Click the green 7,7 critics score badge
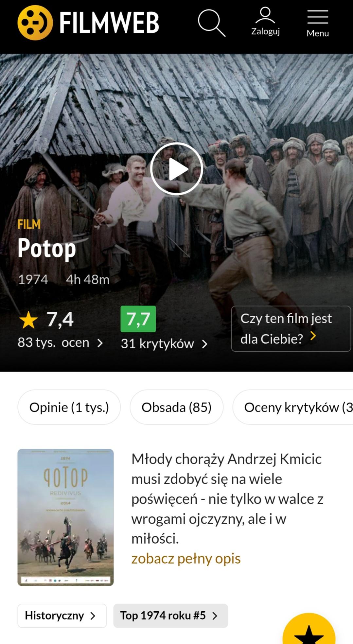Image resolution: width=353 pixels, height=644 pixels. pyautogui.click(x=138, y=319)
